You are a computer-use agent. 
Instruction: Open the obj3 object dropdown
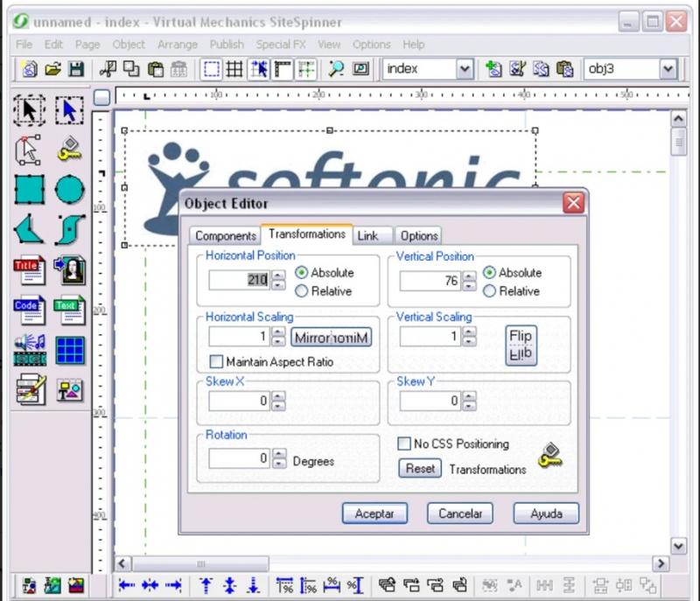pos(668,69)
